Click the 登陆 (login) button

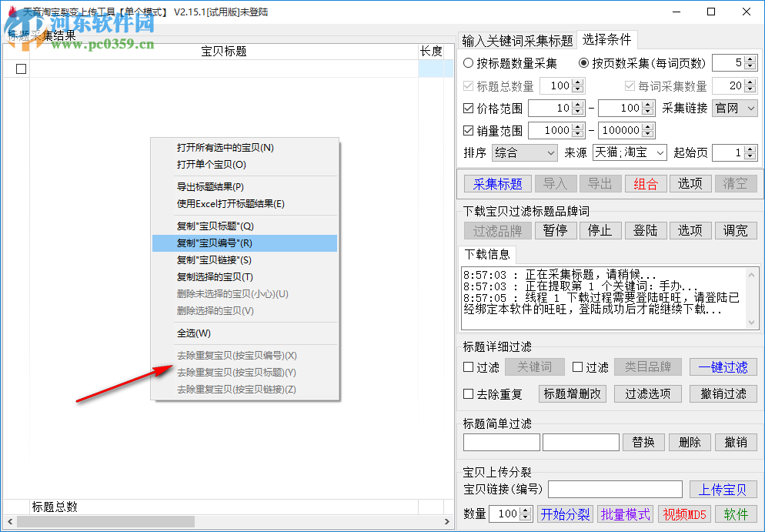click(645, 230)
